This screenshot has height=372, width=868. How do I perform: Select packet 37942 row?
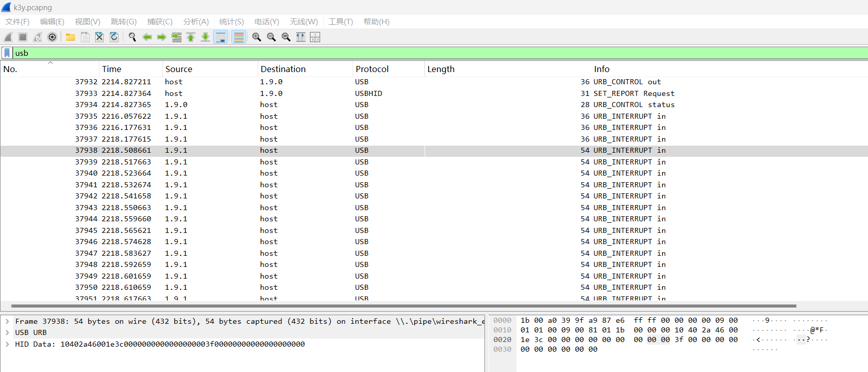coord(434,196)
